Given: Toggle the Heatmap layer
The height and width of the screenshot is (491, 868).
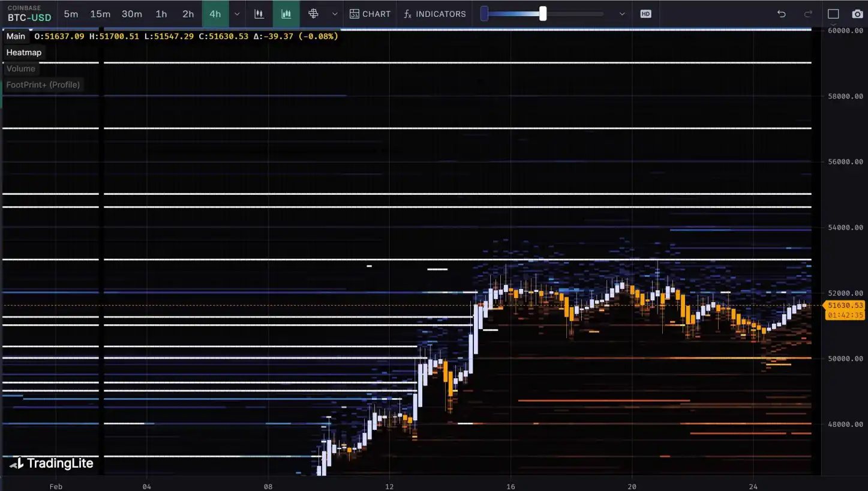Looking at the screenshot, I should (24, 53).
